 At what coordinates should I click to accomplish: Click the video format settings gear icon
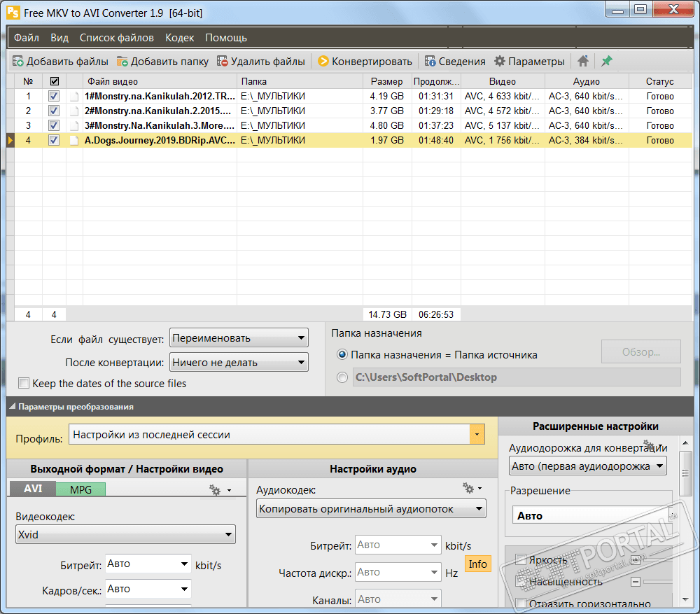pyautogui.click(x=215, y=490)
